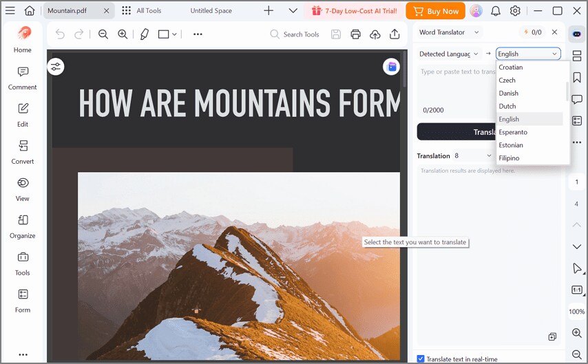Upload document to cloud
The width and height of the screenshot is (588, 364).
[375, 34]
